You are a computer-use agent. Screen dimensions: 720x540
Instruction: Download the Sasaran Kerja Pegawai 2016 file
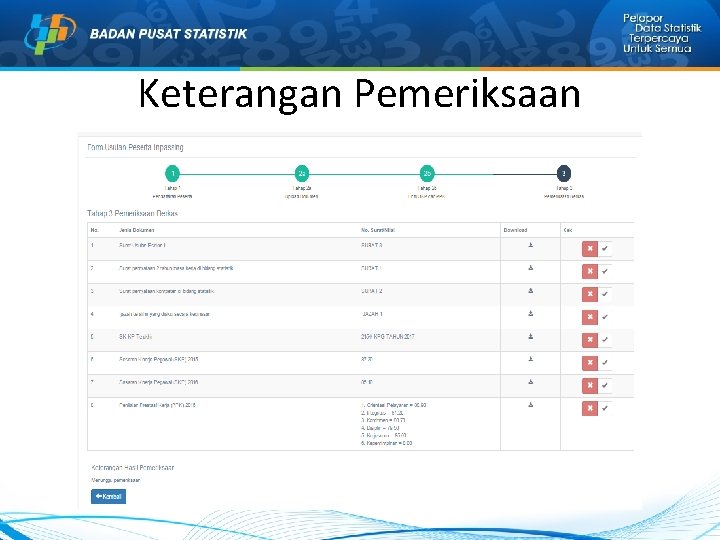[x=530, y=382]
